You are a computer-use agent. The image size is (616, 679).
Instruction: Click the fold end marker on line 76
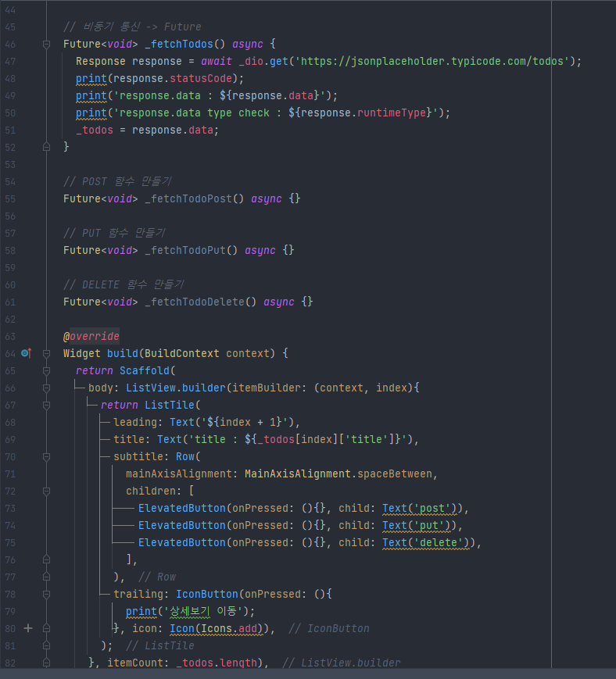tap(46, 559)
